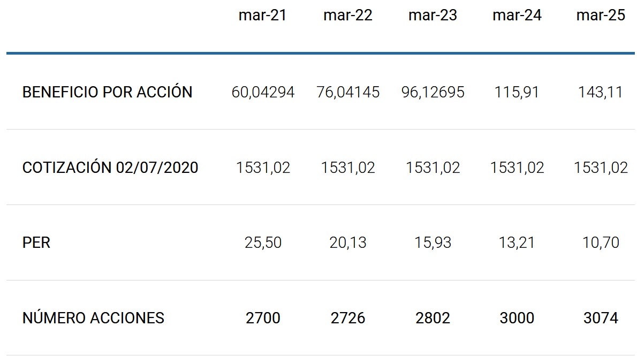Click the mar-21 column header
Screen dimensions: 637x364
click(x=263, y=16)
